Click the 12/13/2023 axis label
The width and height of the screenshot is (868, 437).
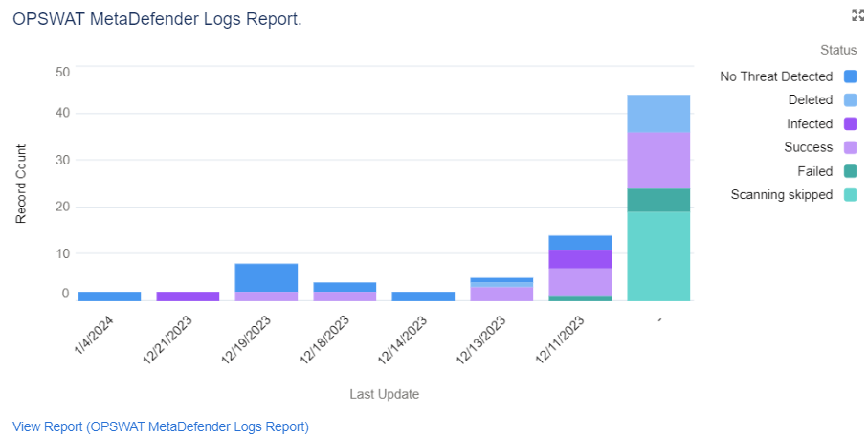click(481, 339)
